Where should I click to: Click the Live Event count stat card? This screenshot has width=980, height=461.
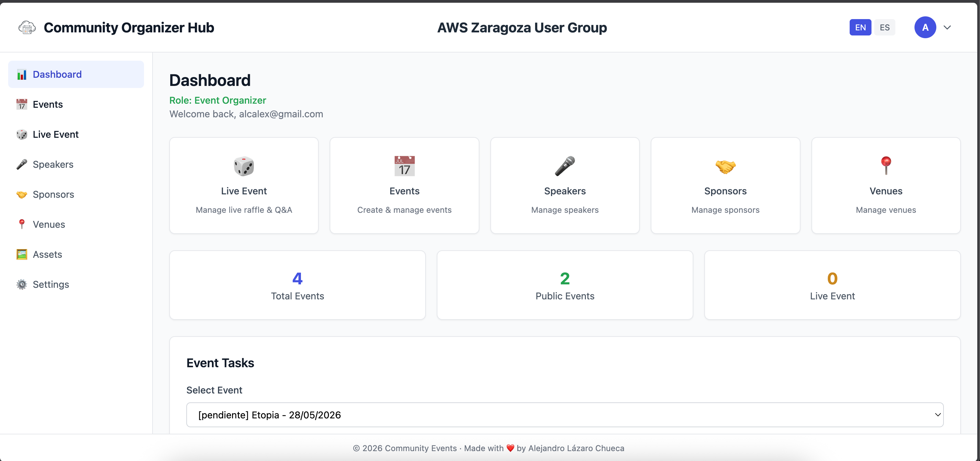coord(832,285)
